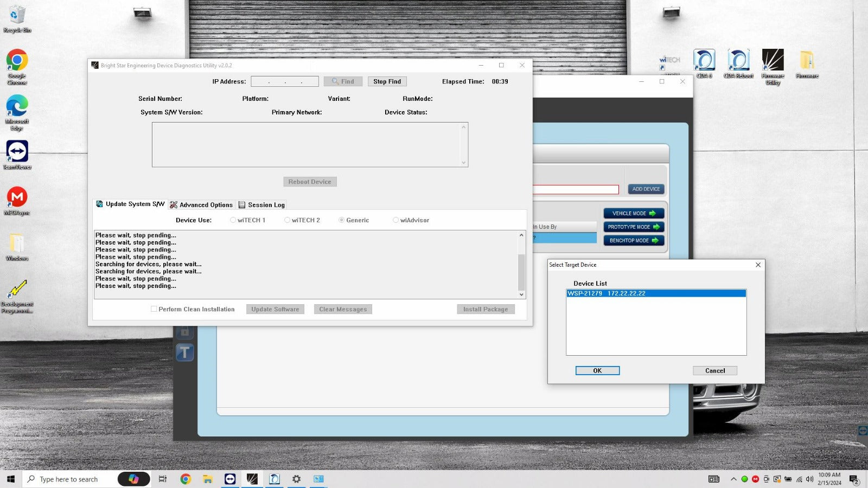Open TeamViewer from the desktop
Image resolution: width=868 pixels, height=488 pixels.
pyautogui.click(x=17, y=152)
